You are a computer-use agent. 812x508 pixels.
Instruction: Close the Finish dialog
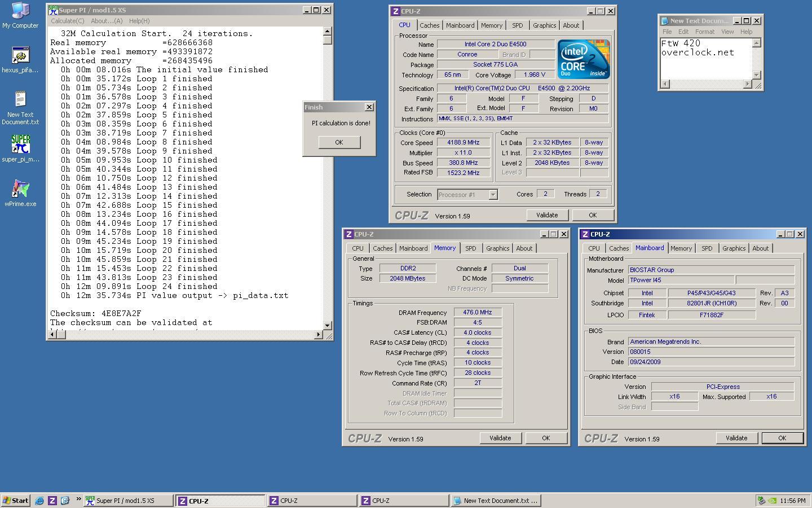click(369, 107)
